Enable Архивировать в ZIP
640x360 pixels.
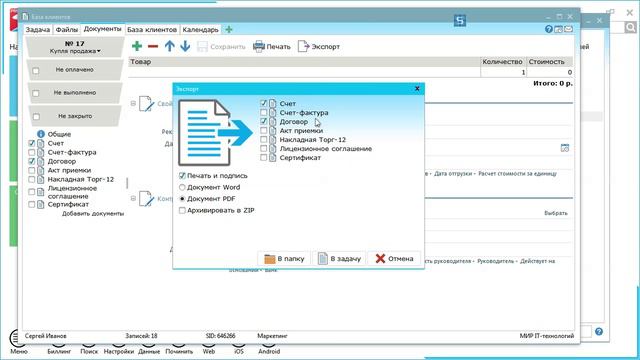click(x=182, y=211)
